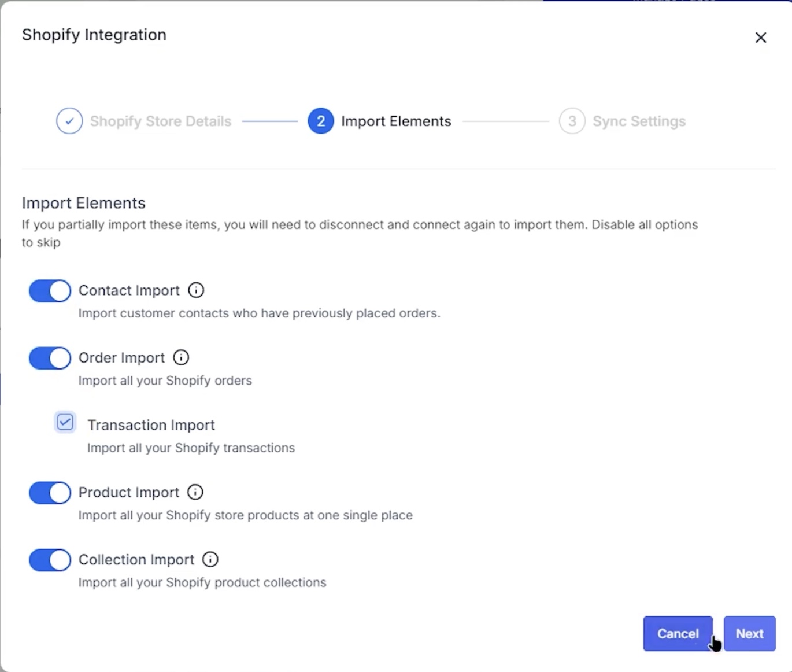The image size is (792, 672).
Task: Click the info icon next to Order Import
Action: pos(181,357)
